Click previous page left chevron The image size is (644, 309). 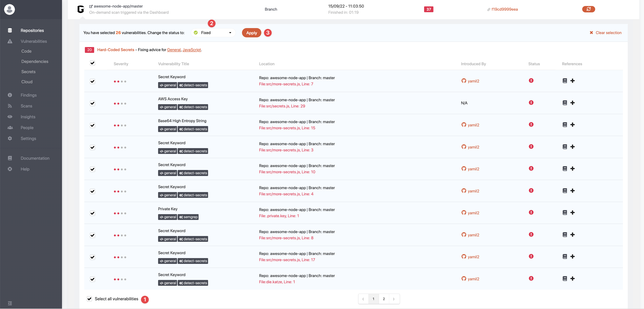click(363, 299)
